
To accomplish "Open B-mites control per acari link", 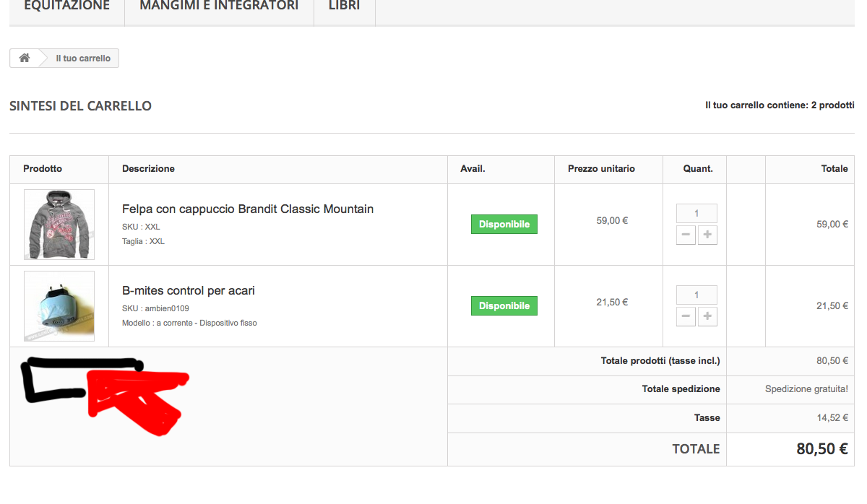I will click(189, 291).
